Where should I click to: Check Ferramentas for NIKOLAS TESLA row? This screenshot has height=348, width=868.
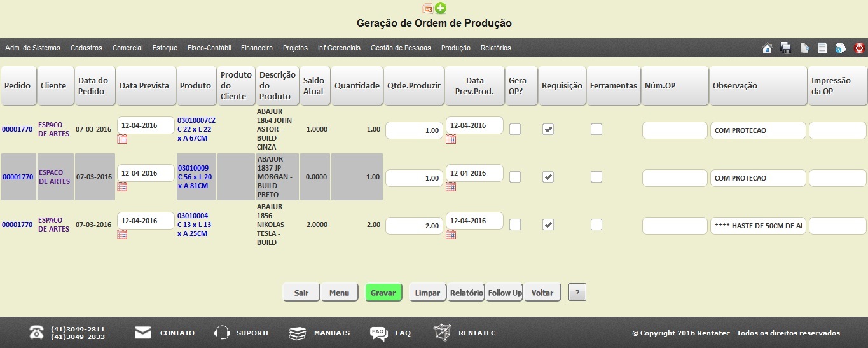point(596,225)
